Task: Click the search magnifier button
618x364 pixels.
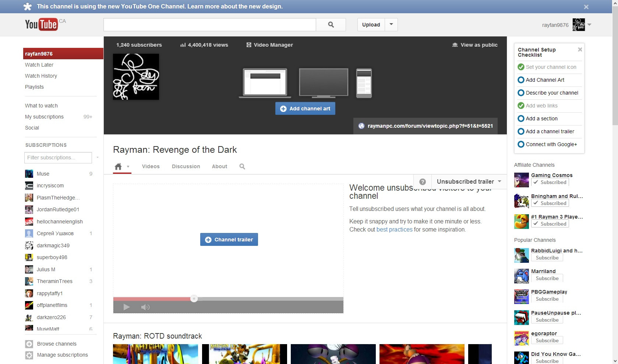Action: click(x=331, y=25)
